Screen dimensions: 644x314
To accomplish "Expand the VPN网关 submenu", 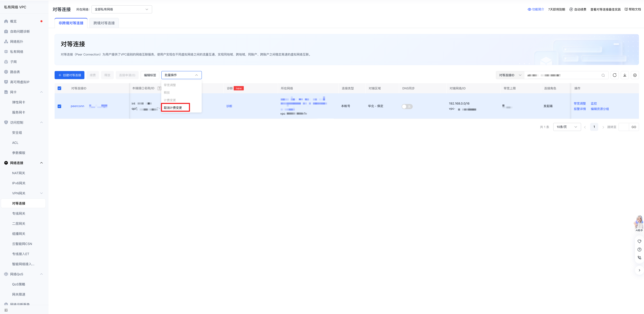I will (41, 193).
